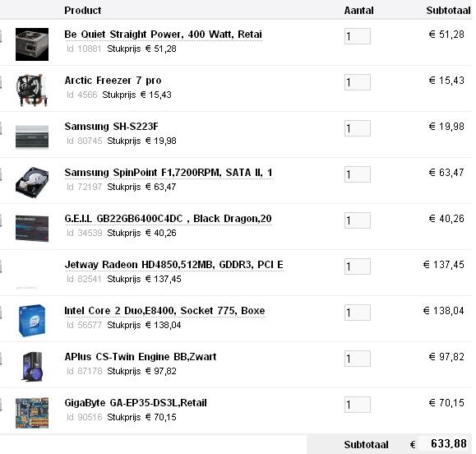The height and width of the screenshot is (454, 476).
Task: Open the G.E.I.L Black Dragon memory link
Action: (x=169, y=219)
